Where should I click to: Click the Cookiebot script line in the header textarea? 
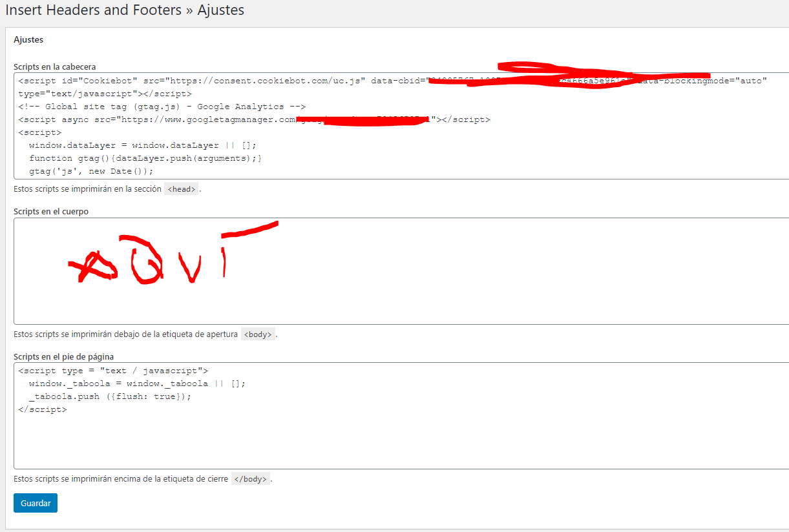[392, 81]
